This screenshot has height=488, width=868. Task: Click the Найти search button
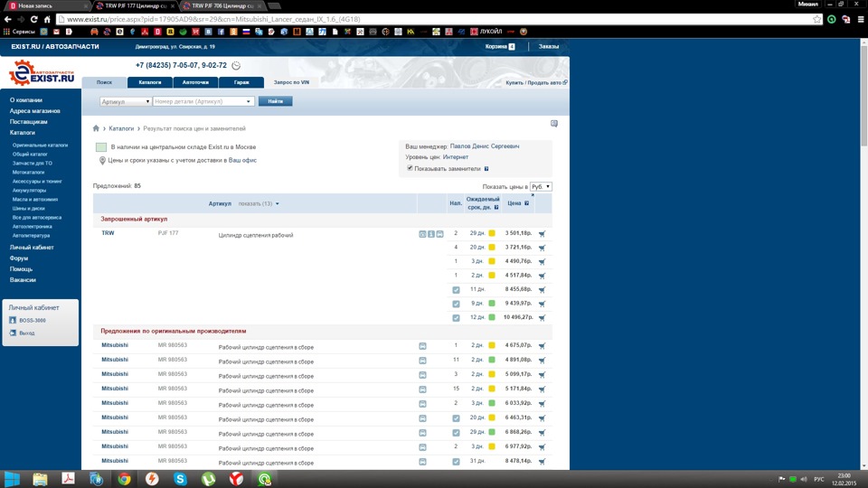(x=275, y=101)
